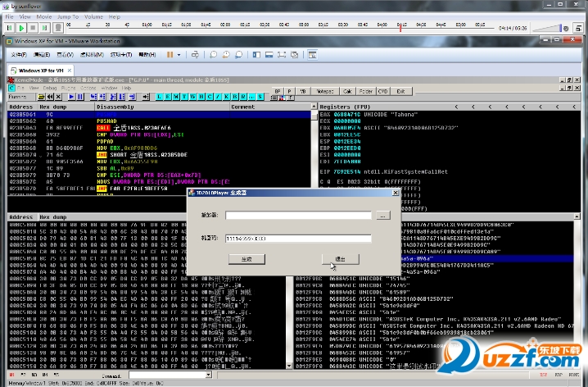
Task: Click the machine code input field in the dialog
Action: pos(298,239)
